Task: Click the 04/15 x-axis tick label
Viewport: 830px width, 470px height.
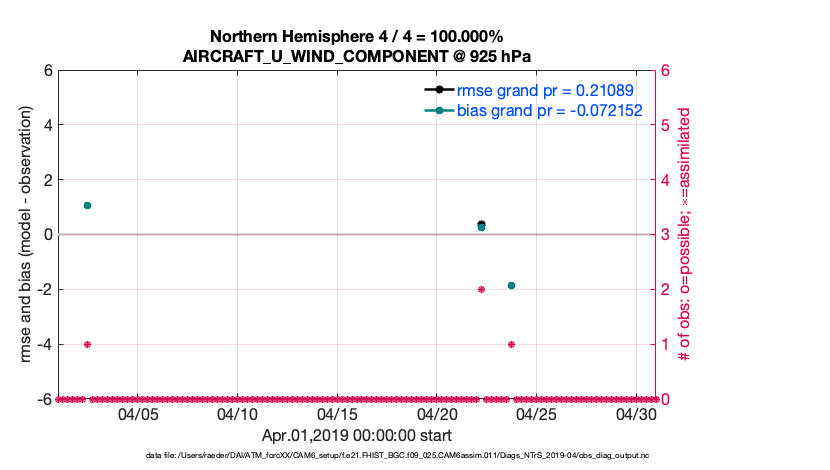Action: tap(338, 414)
